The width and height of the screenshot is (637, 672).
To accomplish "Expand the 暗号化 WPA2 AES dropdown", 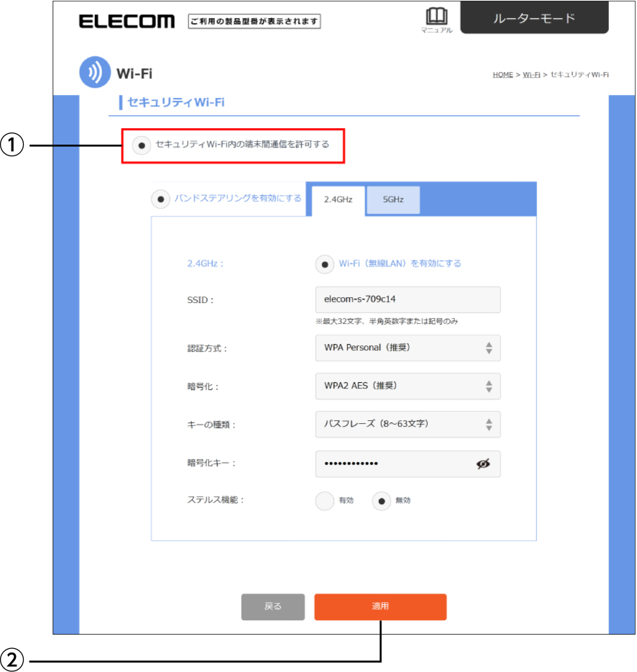I will click(x=408, y=386).
